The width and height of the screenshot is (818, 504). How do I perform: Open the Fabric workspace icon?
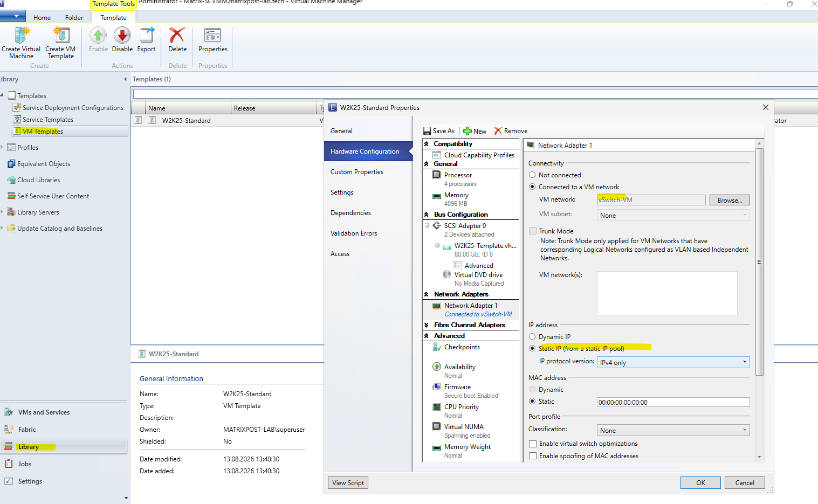click(x=9, y=430)
